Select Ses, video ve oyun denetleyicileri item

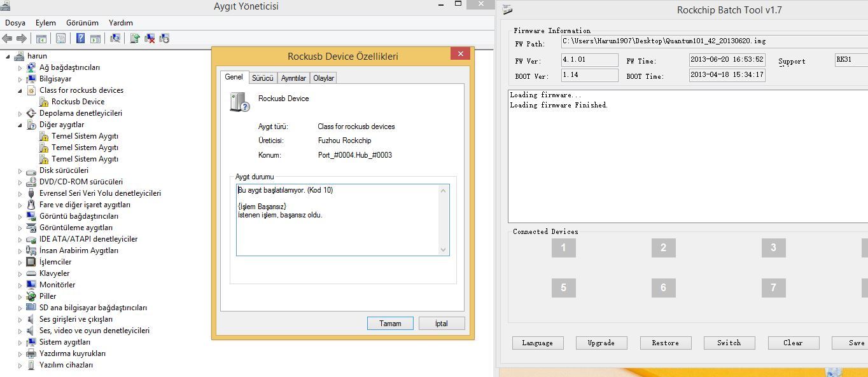(94, 331)
